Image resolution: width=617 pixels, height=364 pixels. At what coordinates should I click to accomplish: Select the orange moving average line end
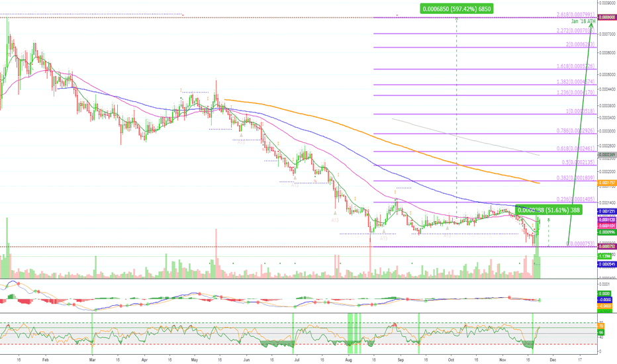538,183
